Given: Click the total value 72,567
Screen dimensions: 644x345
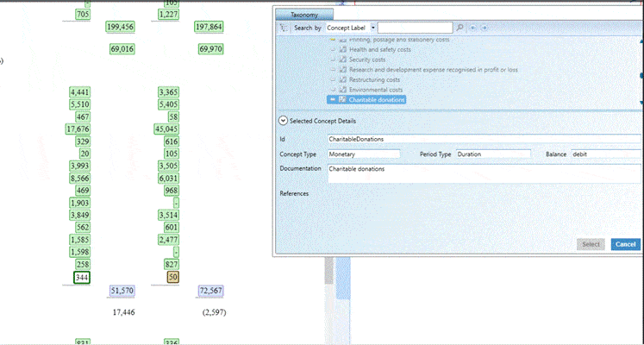Looking at the screenshot, I should [x=210, y=291].
